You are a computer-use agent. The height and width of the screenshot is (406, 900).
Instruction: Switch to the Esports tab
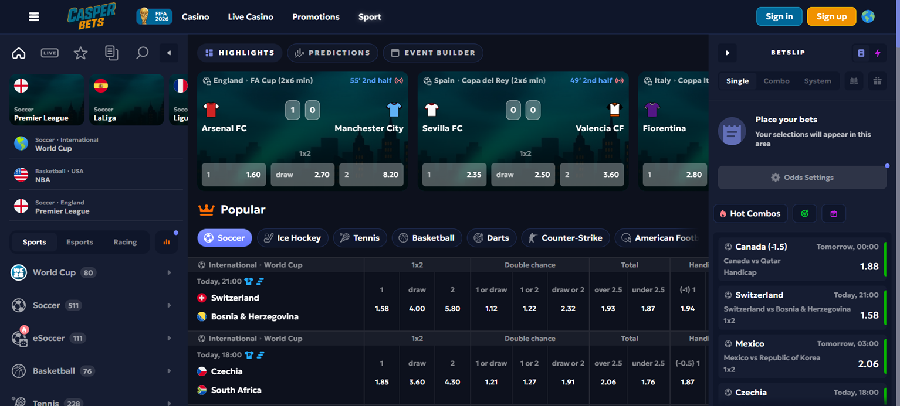[80, 242]
